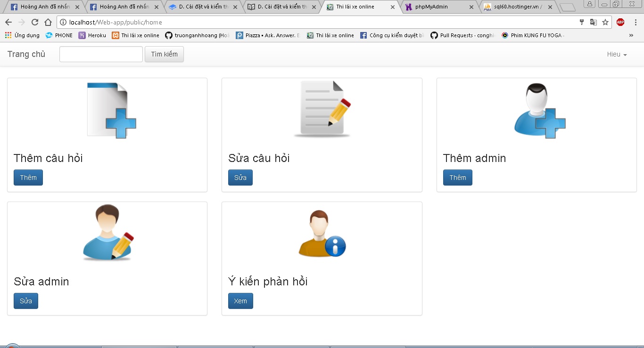Click the edit question pencil document icon
This screenshot has height=348, width=644.
point(322,109)
